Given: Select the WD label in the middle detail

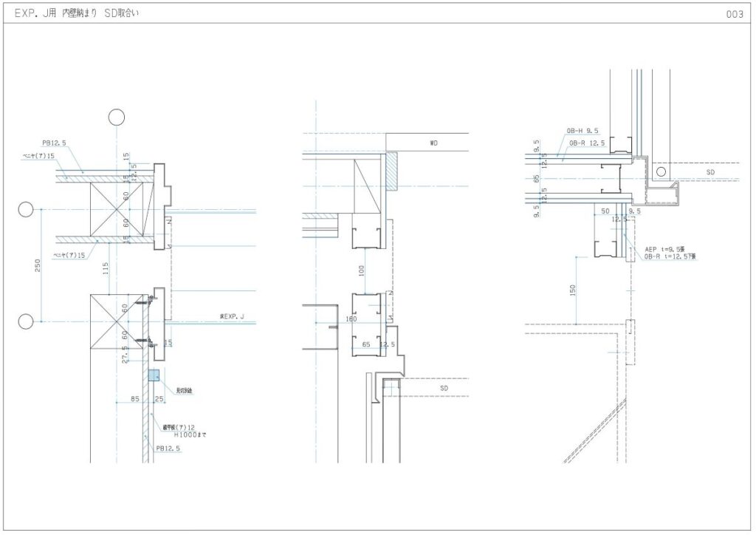Looking at the screenshot, I should click(x=433, y=142).
